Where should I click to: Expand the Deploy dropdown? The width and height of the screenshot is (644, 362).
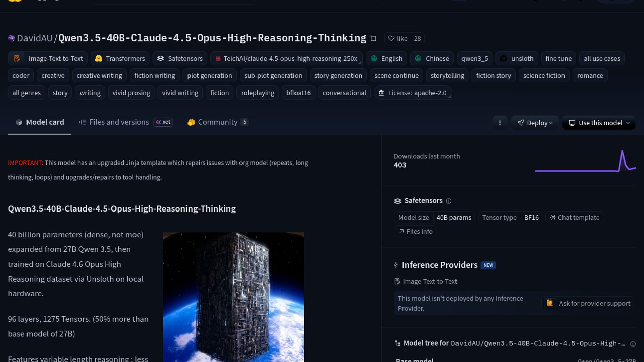click(x=535, y=123)
